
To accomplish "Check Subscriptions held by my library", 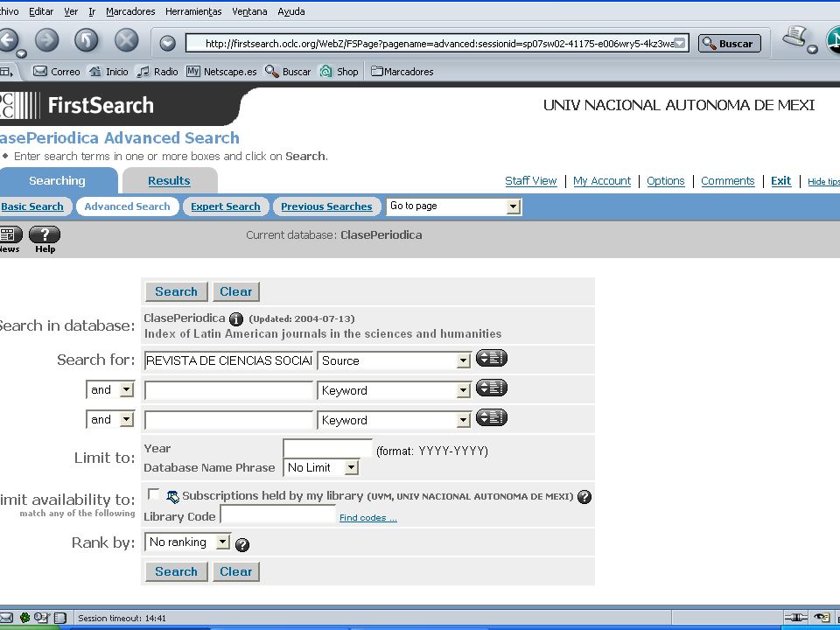I will tap(153, 493).
